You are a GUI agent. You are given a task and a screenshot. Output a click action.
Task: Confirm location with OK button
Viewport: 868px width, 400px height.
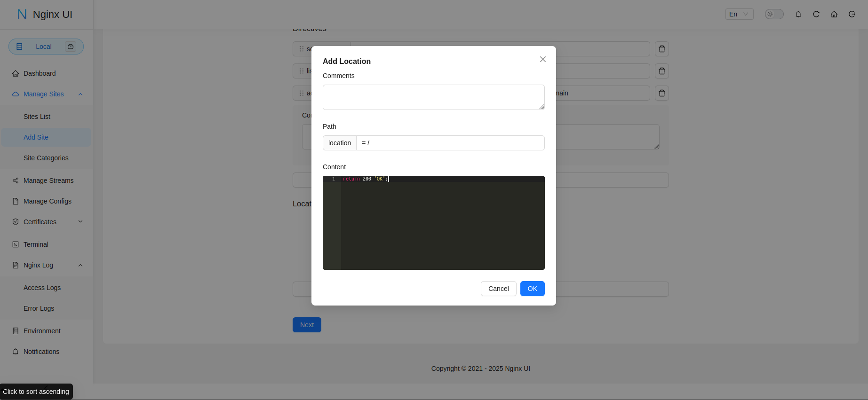click(533, 289)
